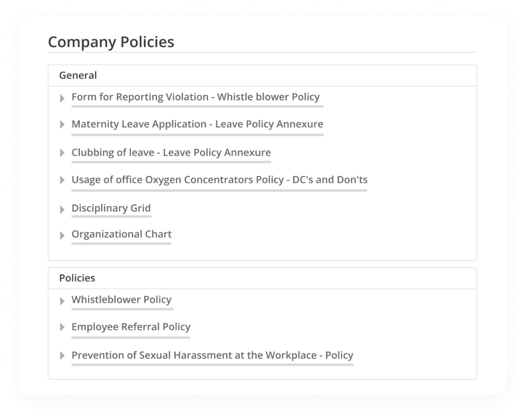Image resolution: width=526 pixels, height=420 pixels.
Task: Open the Whistleblower Policy link
Action: (122, 299)
